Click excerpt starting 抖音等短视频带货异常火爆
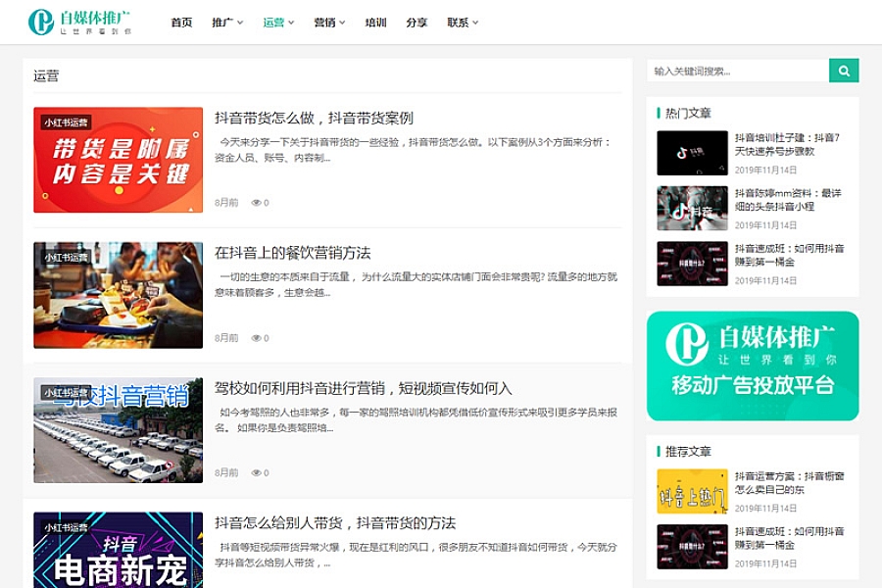This screenshot has height=588, width=882. click(x=416, y=555)
